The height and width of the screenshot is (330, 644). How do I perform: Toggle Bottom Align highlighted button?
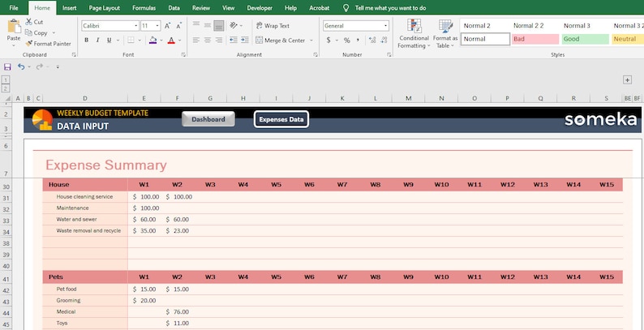click(218, 25)
